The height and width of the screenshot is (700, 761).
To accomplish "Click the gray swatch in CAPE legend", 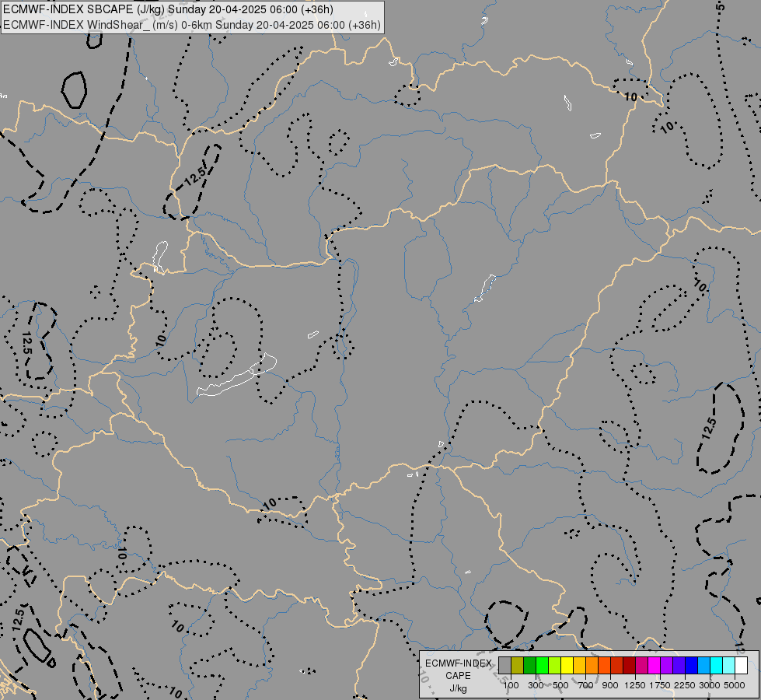I will [504, 665].
